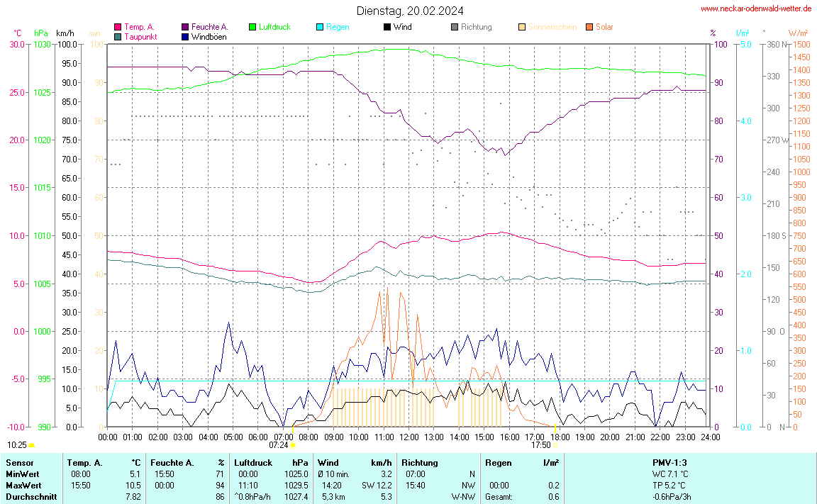The image size is (817, 504).
Task: Select the Durchschnitt row label
Action: coord(31,497)
